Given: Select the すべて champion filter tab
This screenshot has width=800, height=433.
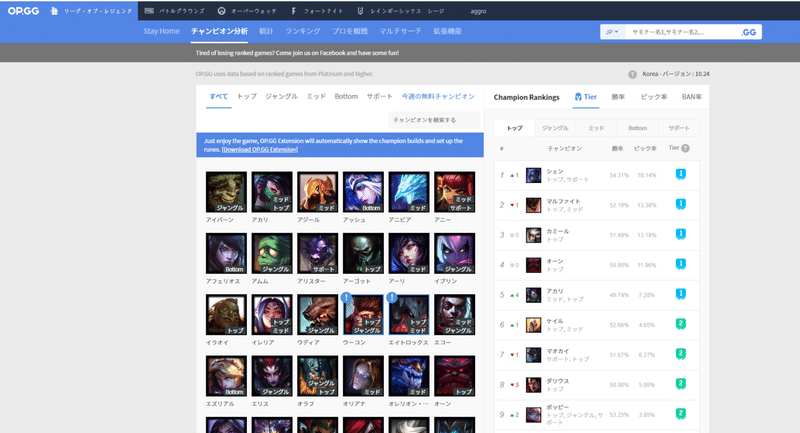Looking at the screenshot, I should [x=218, y=96].
